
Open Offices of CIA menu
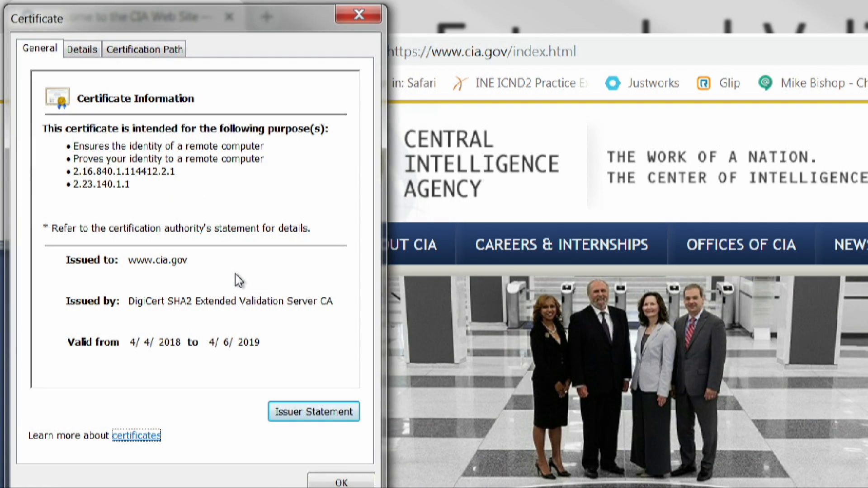[x=741, y=244]
